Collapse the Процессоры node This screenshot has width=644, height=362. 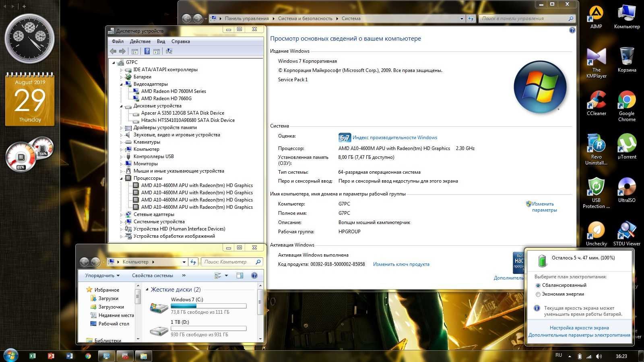click(121, 179)
